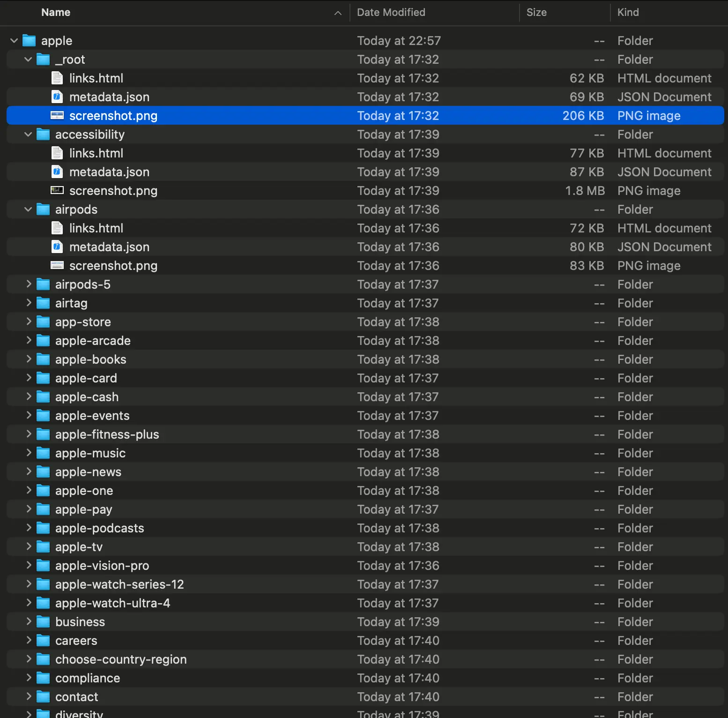Image resolution: width=728 pixels, height=718 pixels.
Task: Click the airtag folder icon
Action: point(43,303)
